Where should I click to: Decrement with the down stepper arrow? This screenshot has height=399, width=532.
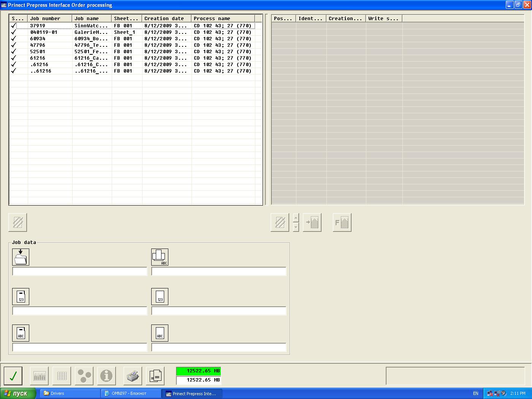tap(296, 227)
